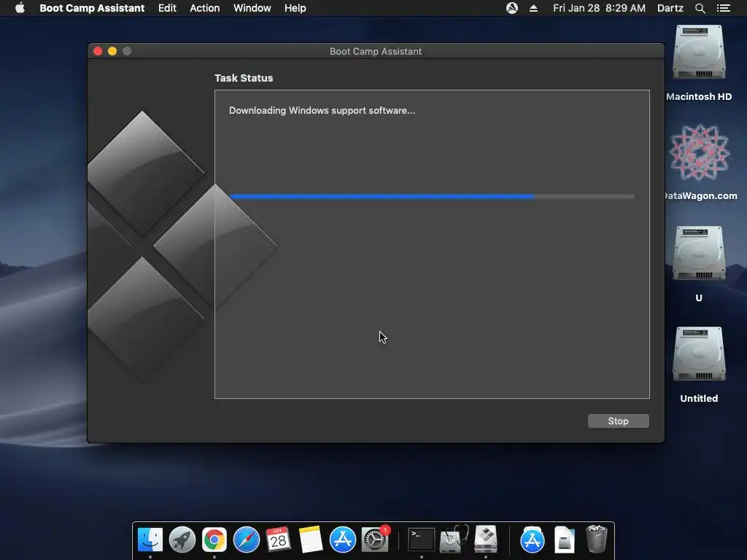Open Calendar from the Dock
Viewport: 747px width, 560px height.
pyautogui.click(x=278, y=540)
